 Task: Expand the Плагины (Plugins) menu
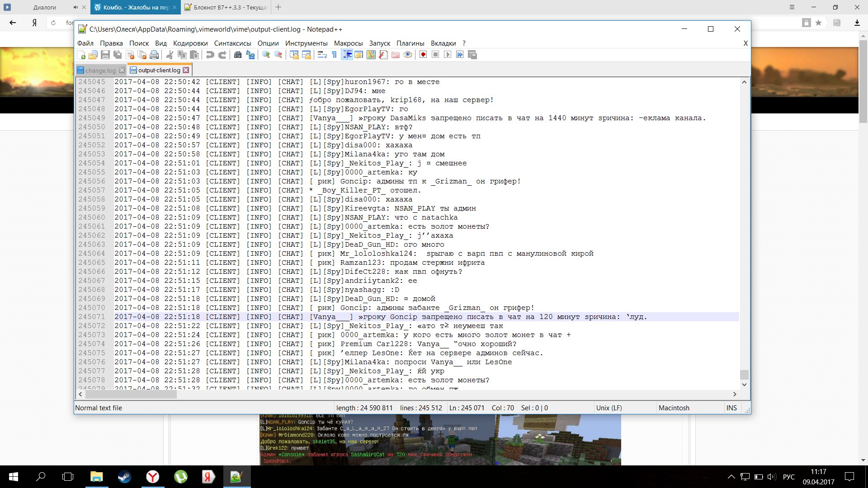(410, 43)
